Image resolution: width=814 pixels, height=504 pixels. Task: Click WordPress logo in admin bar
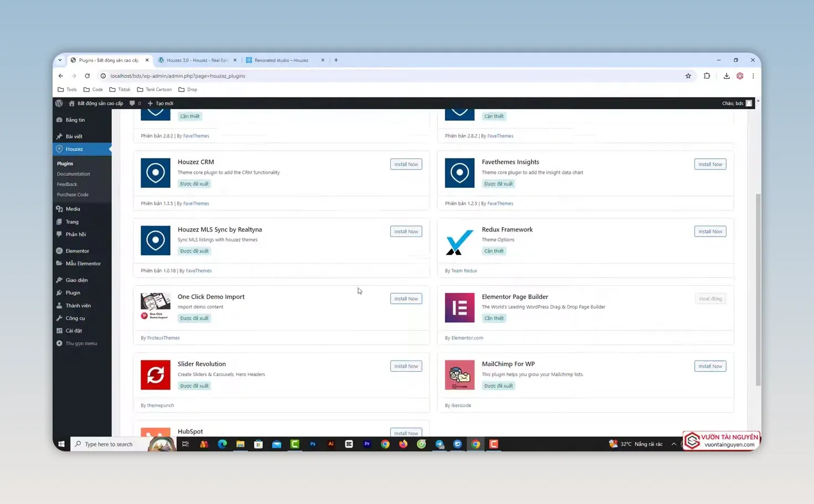(59, 103)
